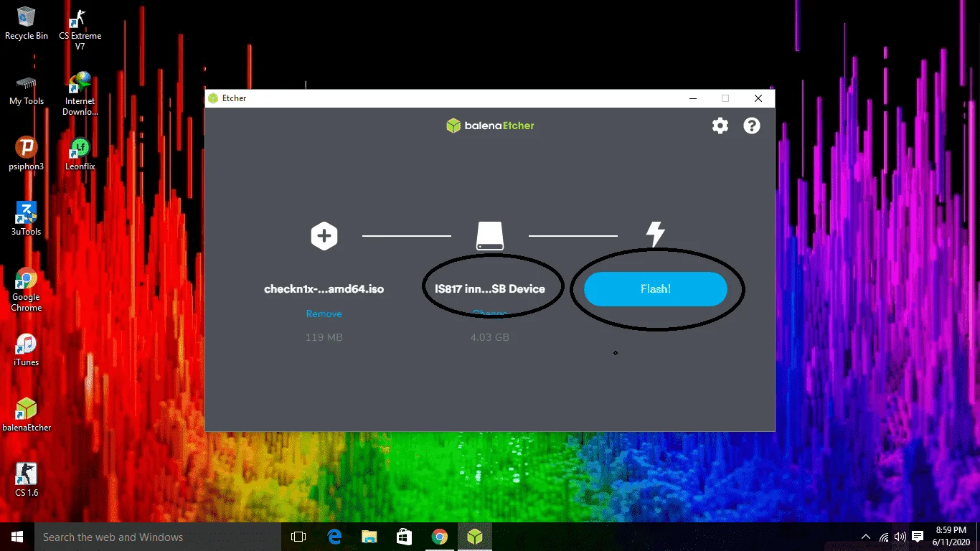Click the target drive icon

pyautogui.click(x=490, y=236)
